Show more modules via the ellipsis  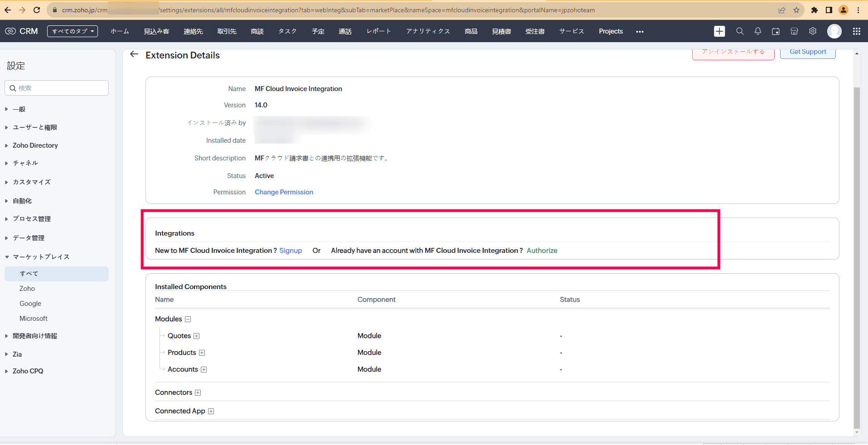click(x=640, y=32)
